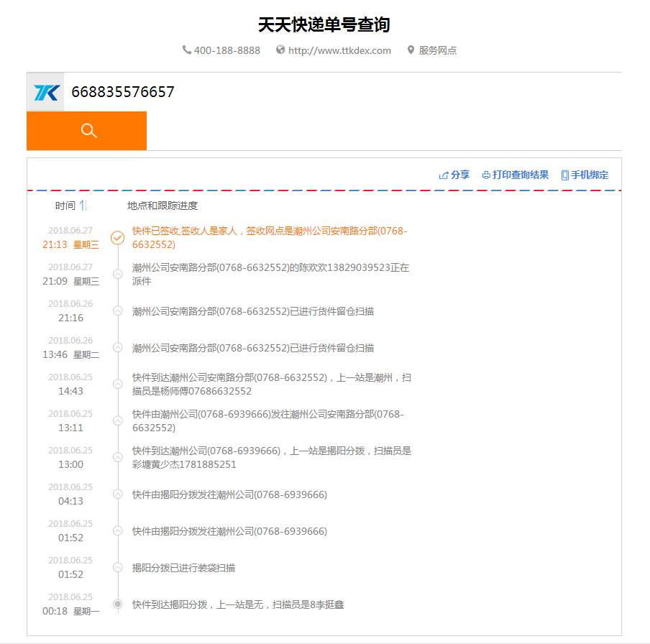Toggle time sort order arrow beside 时间
The height and width of the screenshot is (644, 650).
[83, 206]
